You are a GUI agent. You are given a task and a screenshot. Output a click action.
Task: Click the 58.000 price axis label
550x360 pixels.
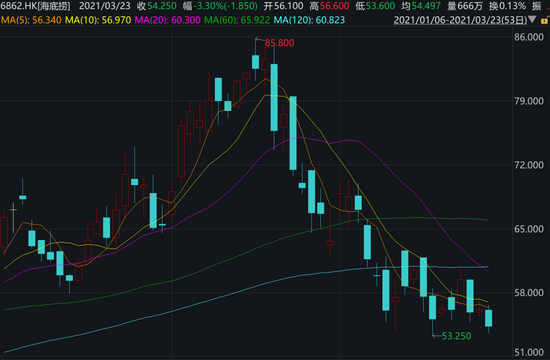(x=529, y=293)
